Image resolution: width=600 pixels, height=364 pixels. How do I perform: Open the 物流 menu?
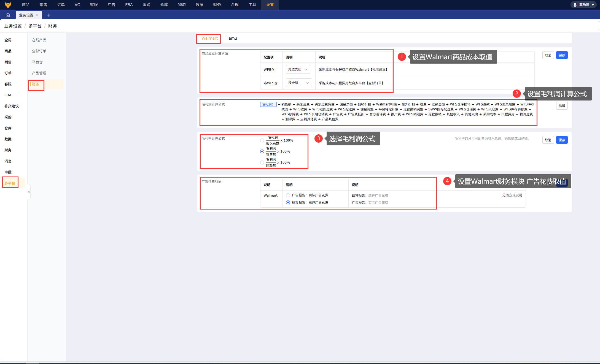(x=182, y=5)
